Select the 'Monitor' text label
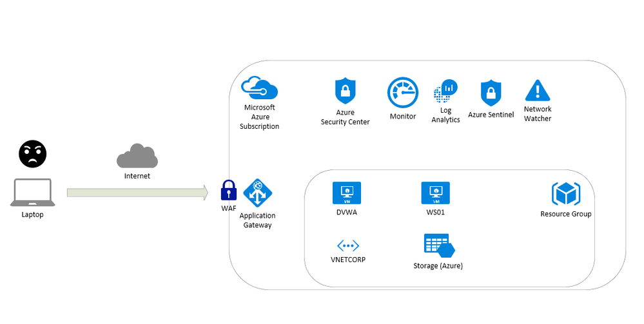Viewport: 644px width, 324px height. click(403, 116)
